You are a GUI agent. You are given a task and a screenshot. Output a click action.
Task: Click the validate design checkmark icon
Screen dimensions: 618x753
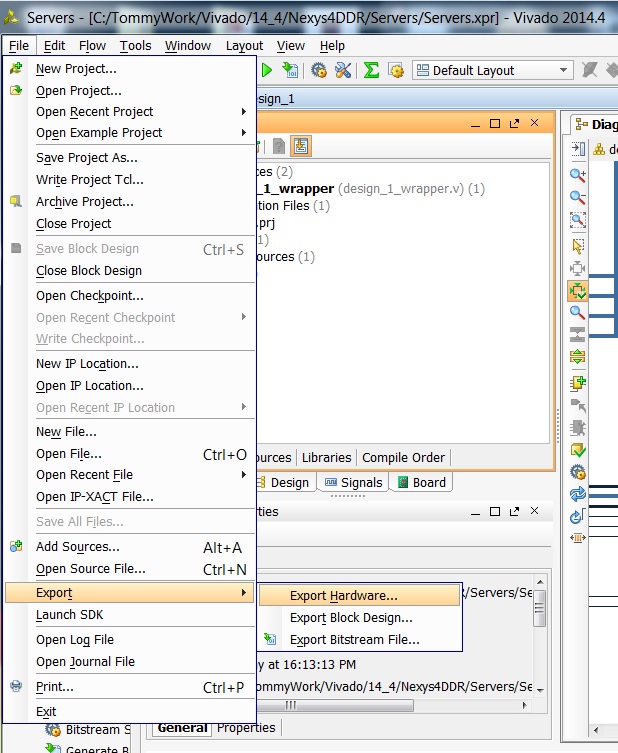coord(578,450)
